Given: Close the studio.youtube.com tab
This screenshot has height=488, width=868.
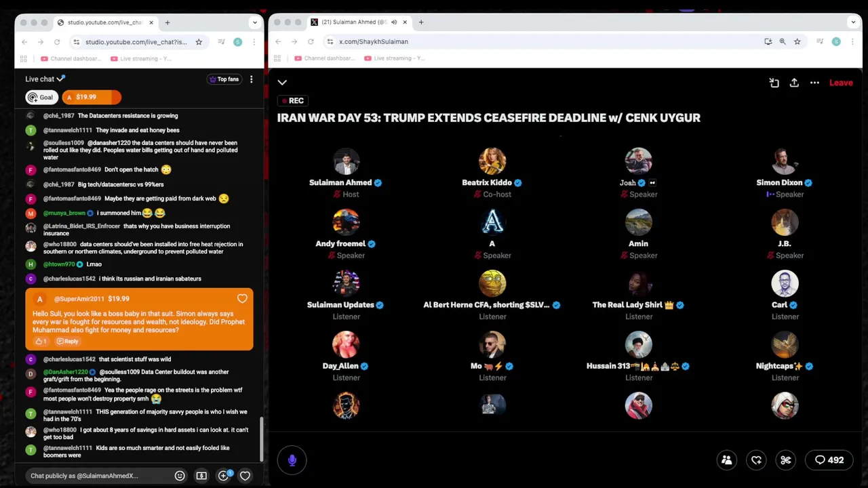Looking at the screenshot, I should [151, 22].
